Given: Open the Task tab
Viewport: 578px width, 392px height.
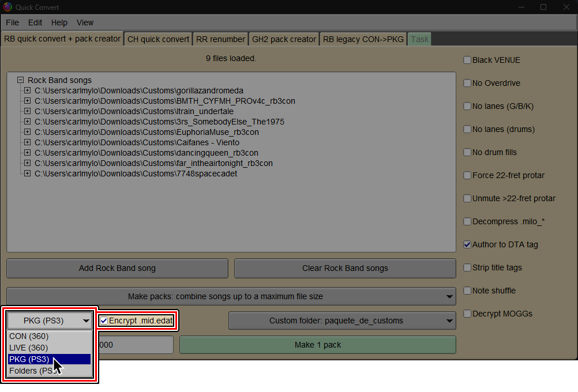Looking at the screenshot, I should point(419,39).
